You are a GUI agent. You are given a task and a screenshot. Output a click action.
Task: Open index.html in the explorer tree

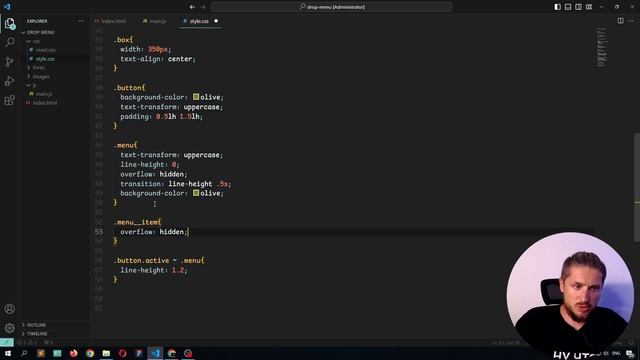point(45,103)
